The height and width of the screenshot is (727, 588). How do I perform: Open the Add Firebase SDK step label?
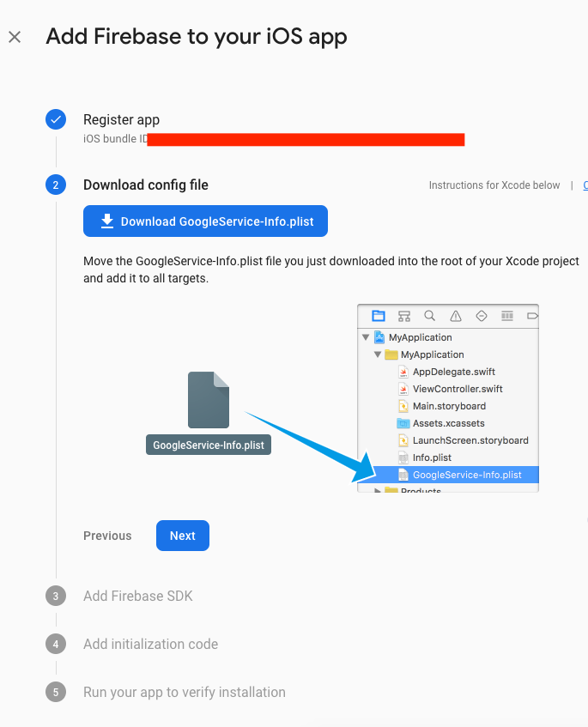point(137,596)
